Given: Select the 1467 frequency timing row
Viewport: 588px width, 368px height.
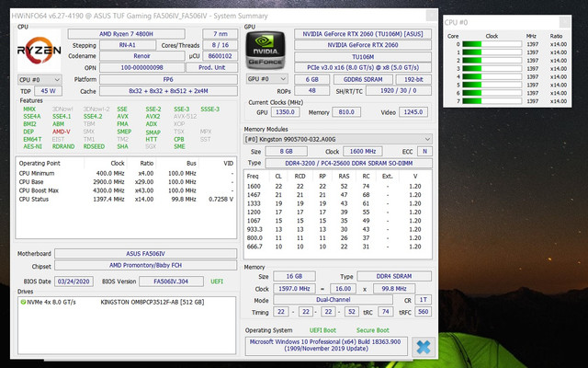Looking at the screenshot, I should tap(337, 195).
